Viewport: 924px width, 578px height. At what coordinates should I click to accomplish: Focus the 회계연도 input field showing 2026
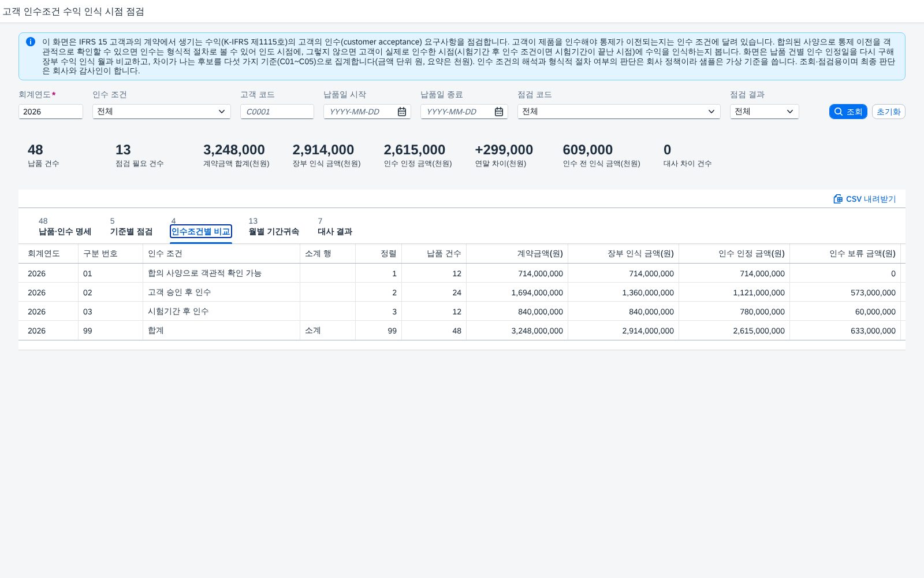tap(51, 112)
